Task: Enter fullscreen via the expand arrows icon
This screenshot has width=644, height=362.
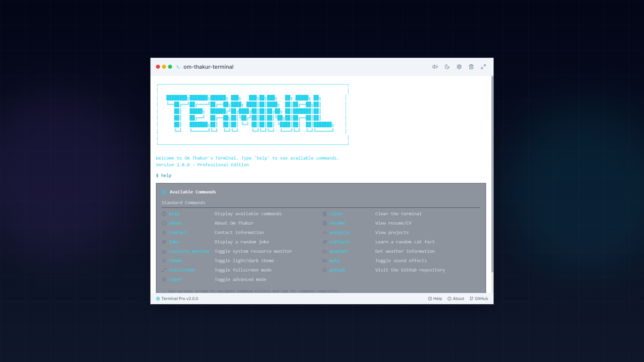Action: (x=483, y=67)
